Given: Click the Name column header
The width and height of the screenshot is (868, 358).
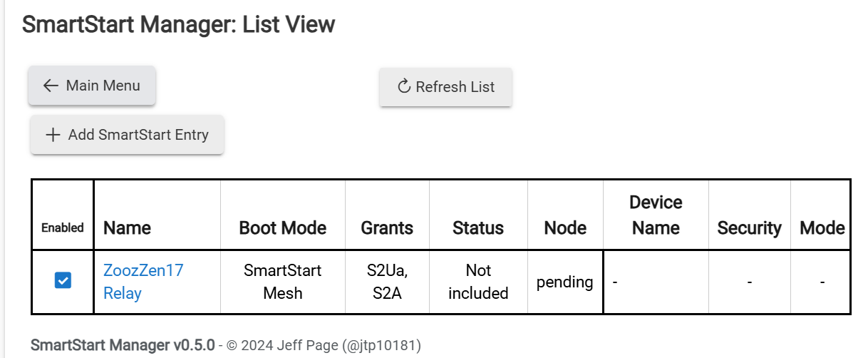Looking at the screenshot, I should pyautogui.click(x=127, y=228).
